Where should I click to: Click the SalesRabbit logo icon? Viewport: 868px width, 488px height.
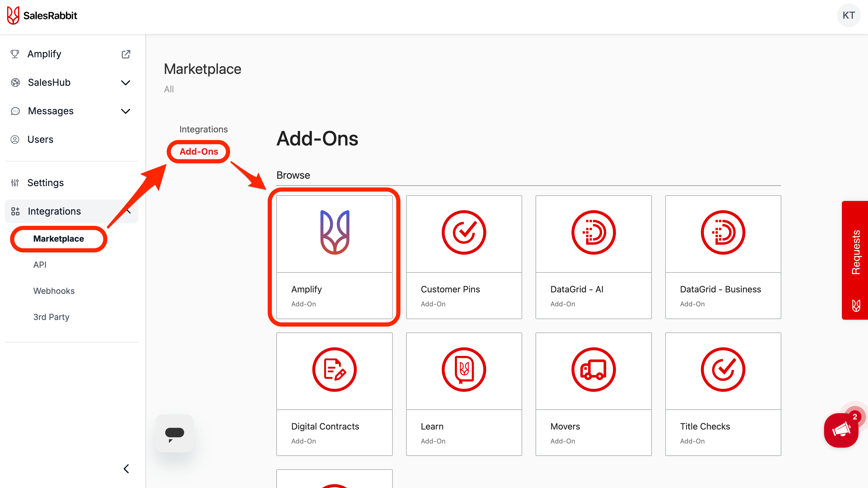(13, 15)
